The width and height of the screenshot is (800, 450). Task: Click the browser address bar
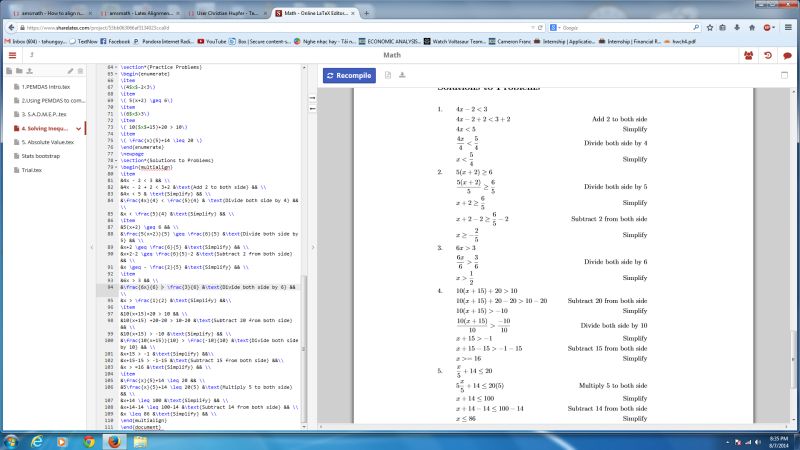pos(276,28)
